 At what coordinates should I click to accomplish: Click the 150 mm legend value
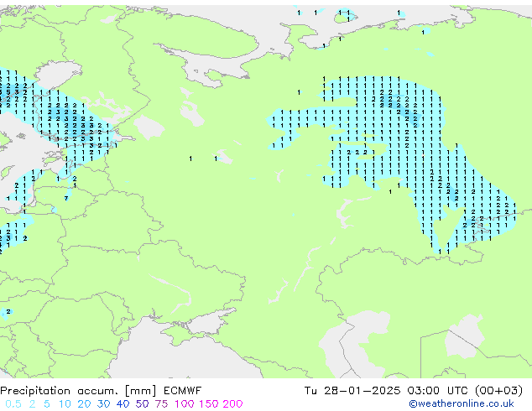coord(209,404)
